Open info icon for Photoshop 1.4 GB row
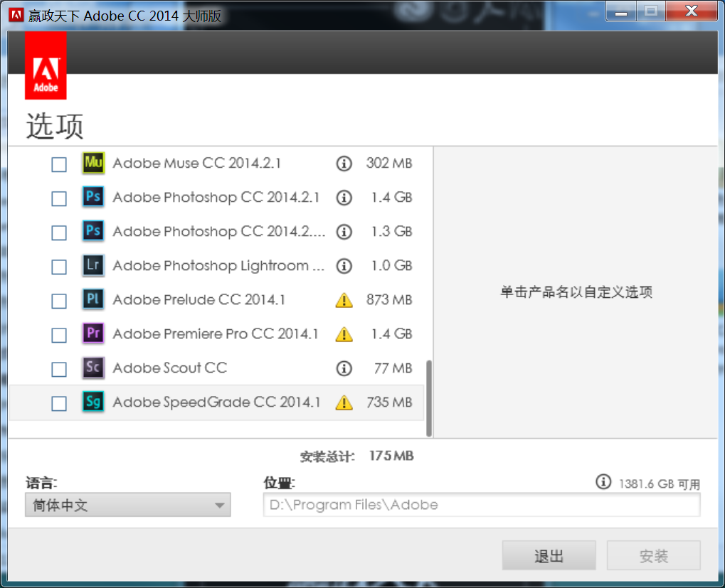Screen dimensions: 725x588 (x=344, y=198)
